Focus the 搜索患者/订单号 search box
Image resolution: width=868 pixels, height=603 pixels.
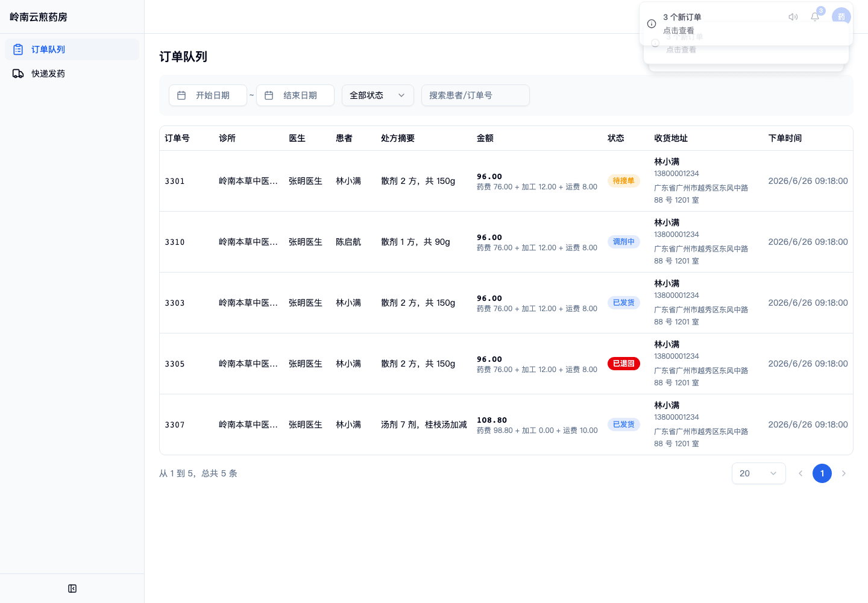click(x=476, y=95)
